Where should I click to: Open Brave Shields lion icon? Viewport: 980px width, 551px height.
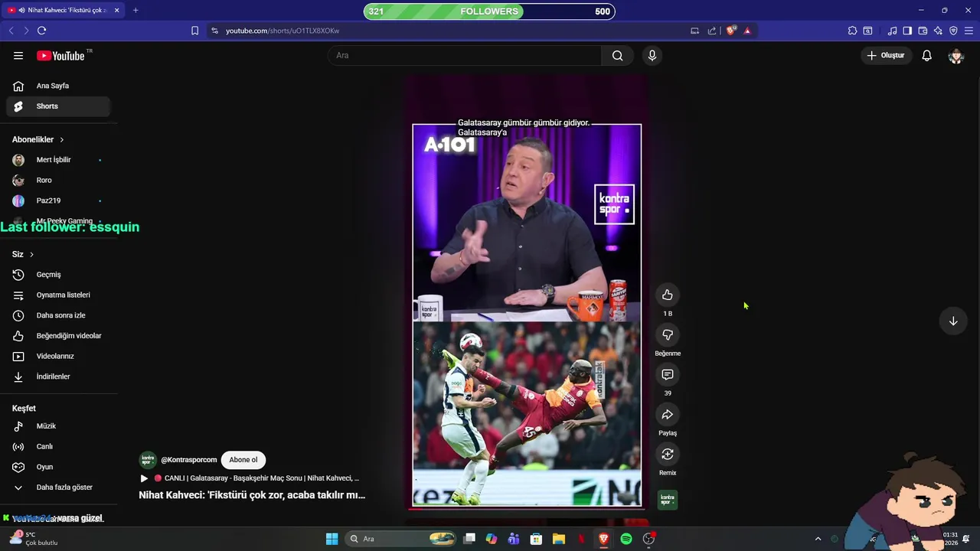[731, 31]
